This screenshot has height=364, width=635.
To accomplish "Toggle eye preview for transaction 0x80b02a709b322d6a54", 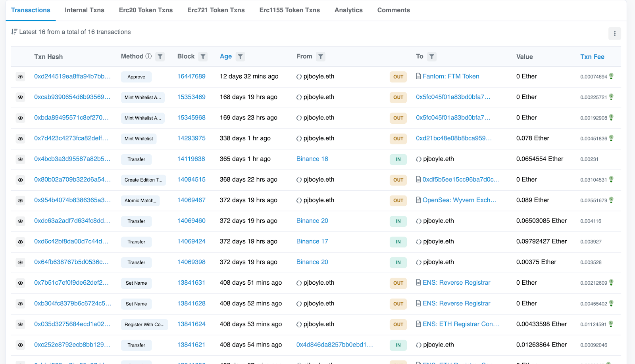I will click(20, 180).
